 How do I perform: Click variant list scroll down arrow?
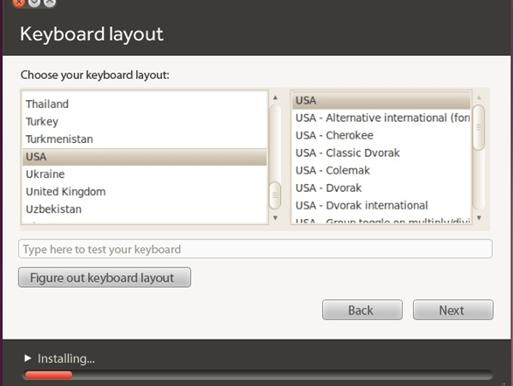[x=479, y=218]
